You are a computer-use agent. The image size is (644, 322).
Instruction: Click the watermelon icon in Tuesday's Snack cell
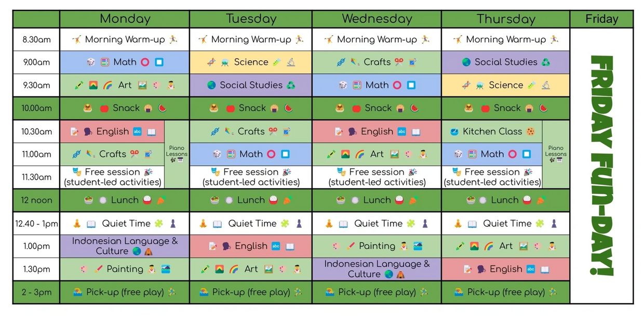289,109
